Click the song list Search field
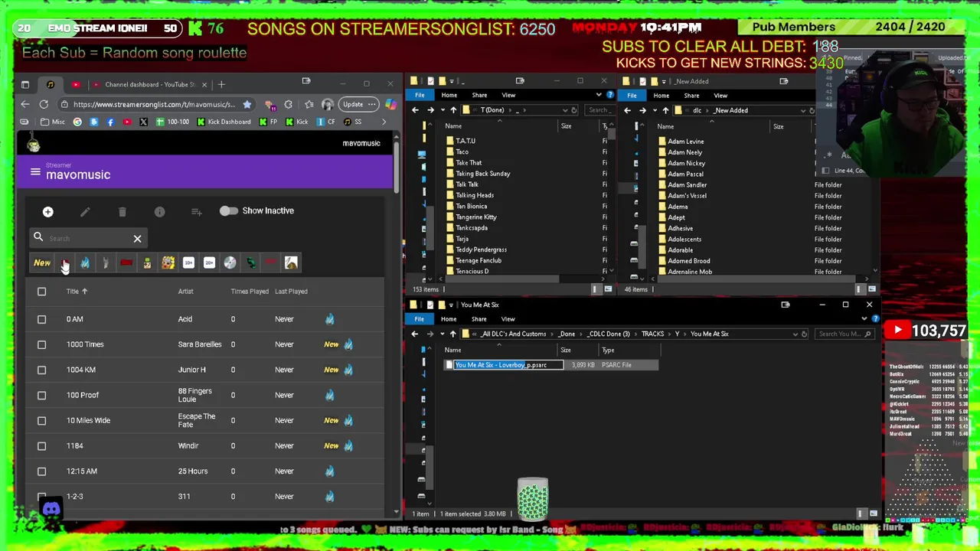The image size is (980, 551). coord(90,239)
